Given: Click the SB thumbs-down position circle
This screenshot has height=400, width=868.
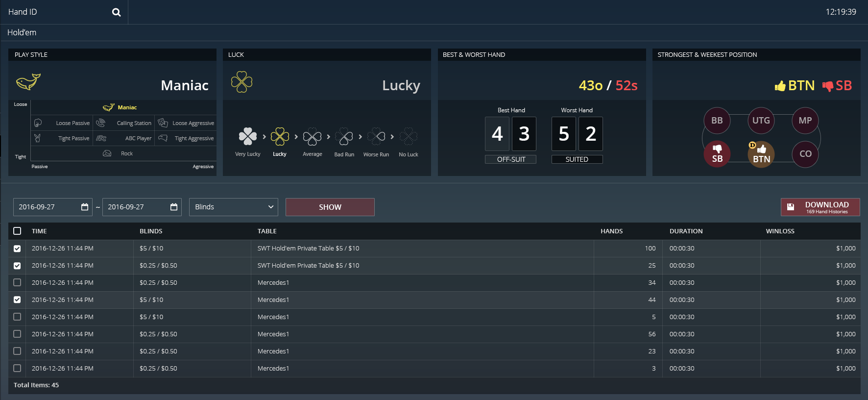Looking at the screenshot, I should (717, 154).
